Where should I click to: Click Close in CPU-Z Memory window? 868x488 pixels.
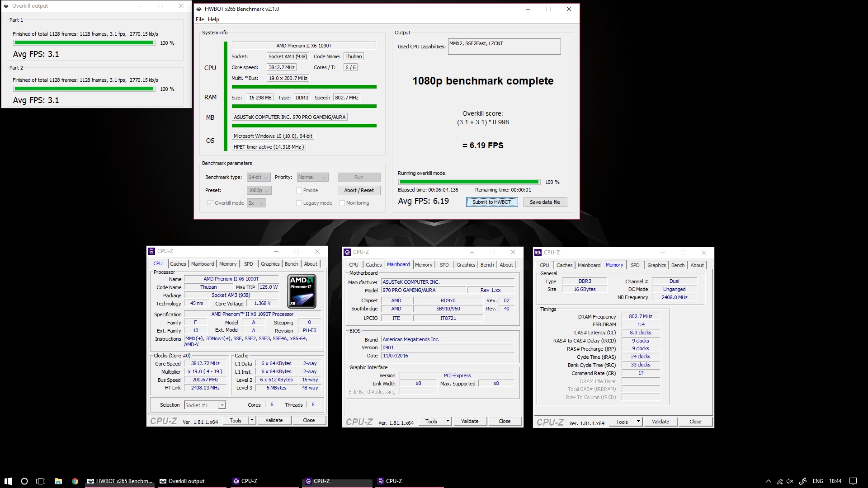tap(695, 422)
